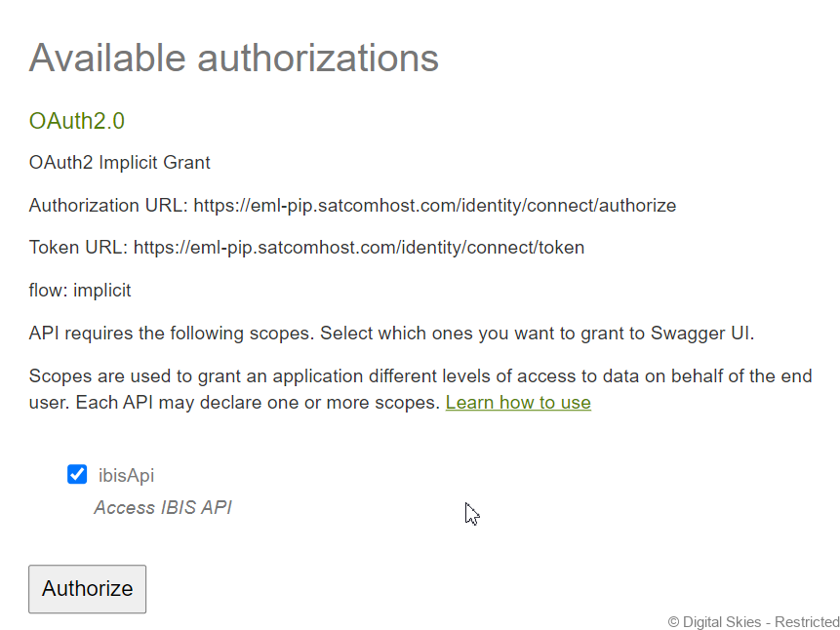
Task: Click the "OAuth2 Implicit Grant" description
Action: click(x=120, y=163)
